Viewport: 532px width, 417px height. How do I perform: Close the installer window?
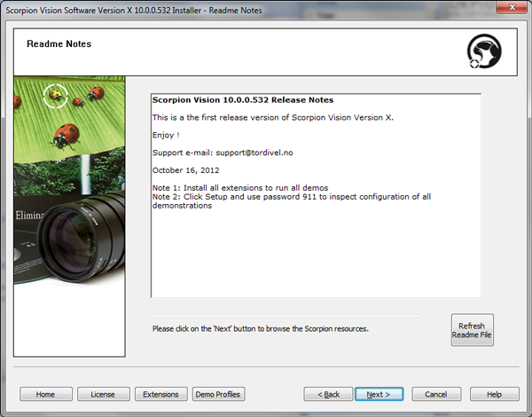tap(512, 7)
